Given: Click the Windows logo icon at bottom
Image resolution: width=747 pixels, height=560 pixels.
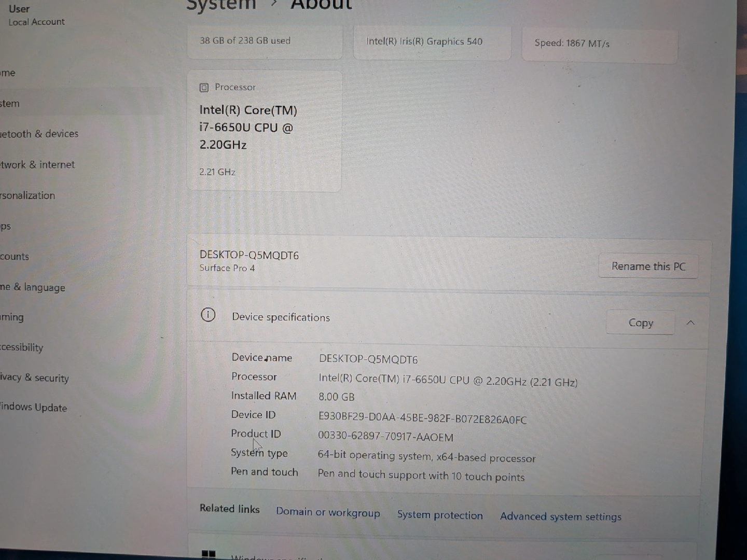Looking at the screenshot, I should point(208,554).
